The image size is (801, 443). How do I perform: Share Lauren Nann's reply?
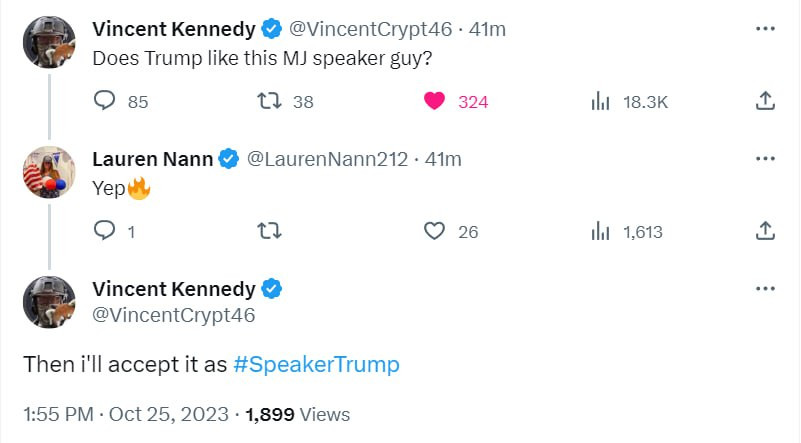[x=765, y=231]
